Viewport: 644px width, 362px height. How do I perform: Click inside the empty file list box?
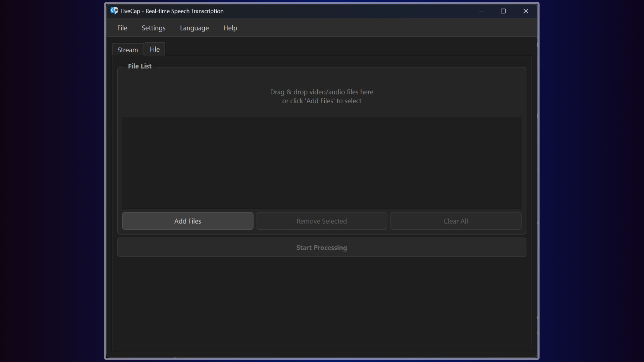[x=322, y=163]
